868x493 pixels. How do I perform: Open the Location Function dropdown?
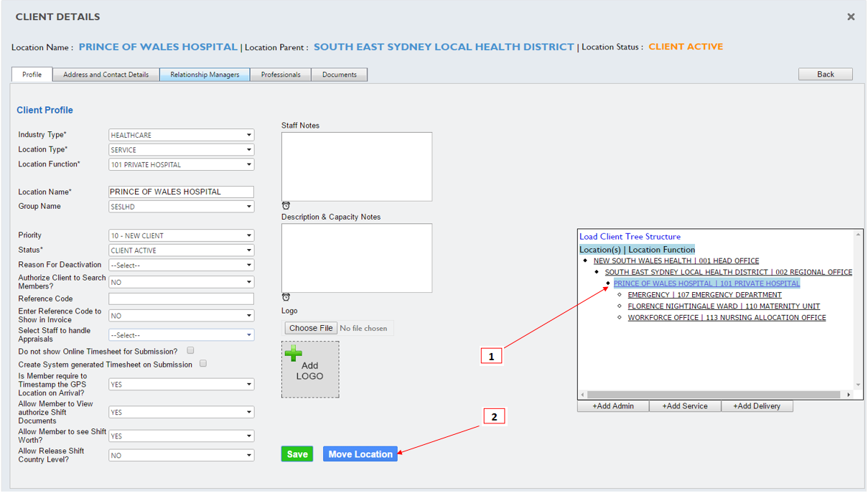click(182, 164)
